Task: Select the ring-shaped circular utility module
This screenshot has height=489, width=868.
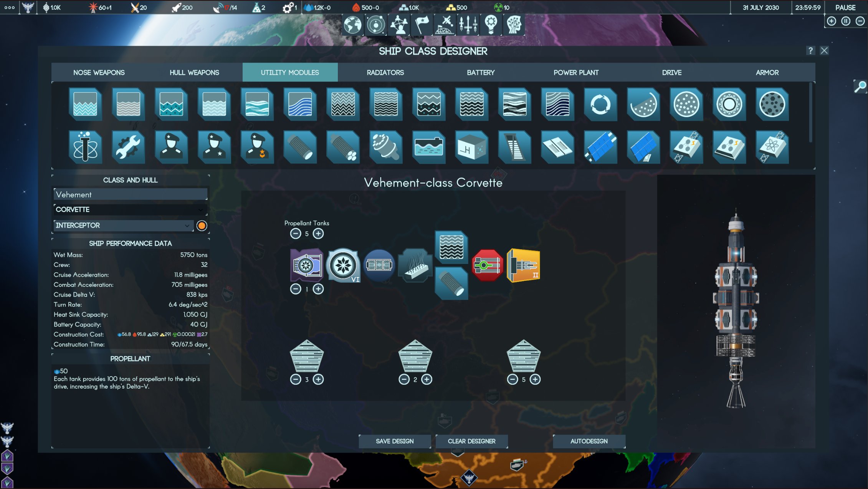Action: pos(729,104)
